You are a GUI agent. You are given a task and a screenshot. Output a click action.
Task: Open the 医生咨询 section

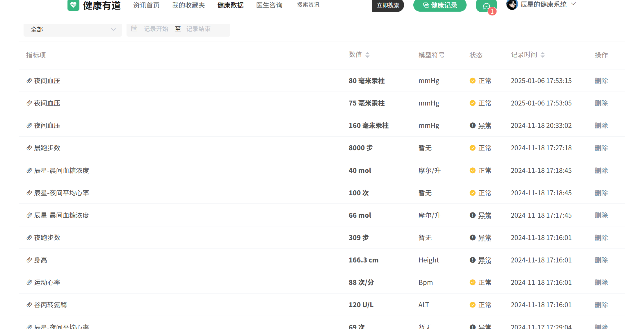(x=269, y=5)
